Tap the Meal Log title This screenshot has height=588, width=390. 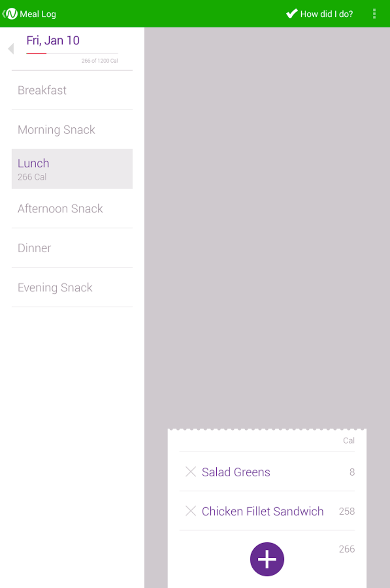point(38,14)
